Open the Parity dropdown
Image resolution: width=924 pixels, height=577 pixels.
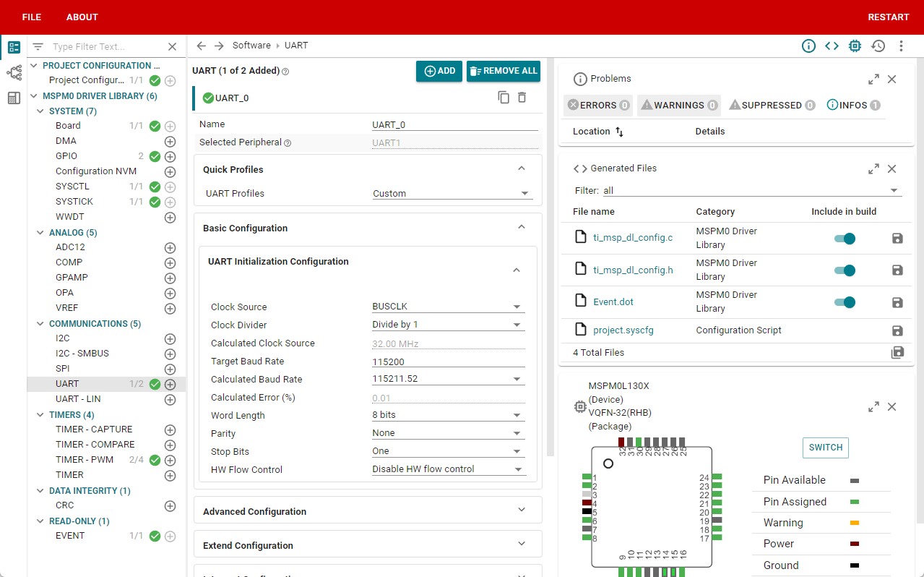coord(448,433)
